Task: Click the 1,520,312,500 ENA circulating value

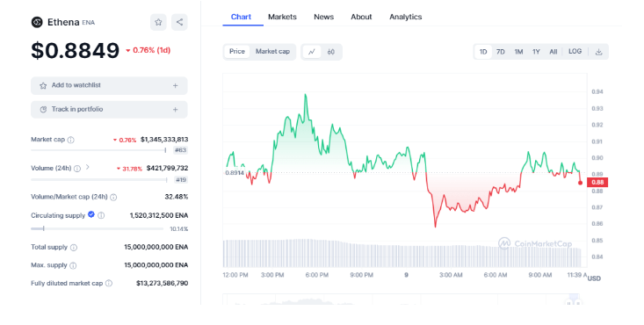Action: [x=159, y=215]
